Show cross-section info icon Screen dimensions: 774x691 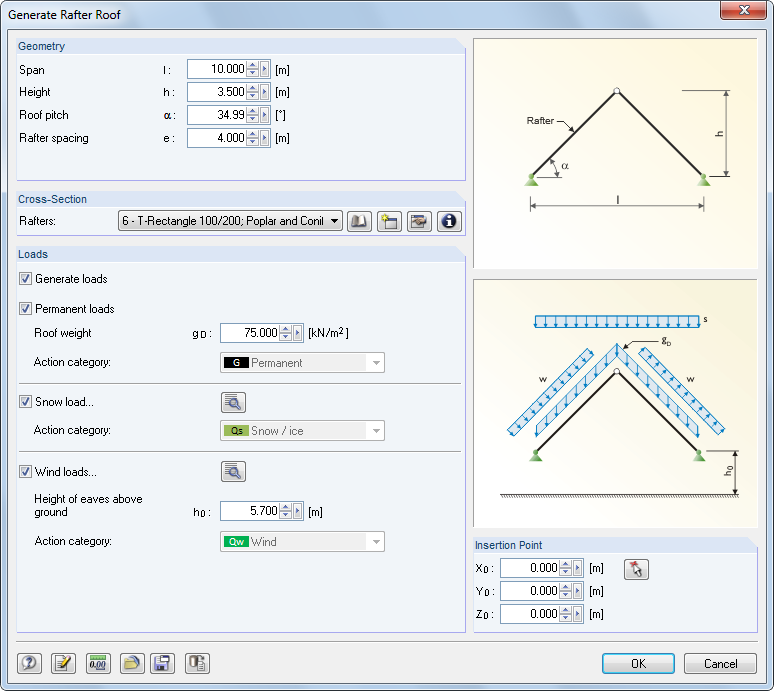click(x=449, y=221)
